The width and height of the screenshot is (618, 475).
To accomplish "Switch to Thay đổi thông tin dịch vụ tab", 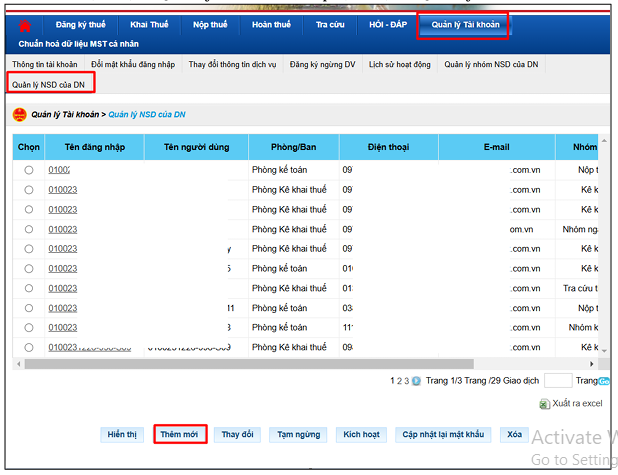I will 232,64.
